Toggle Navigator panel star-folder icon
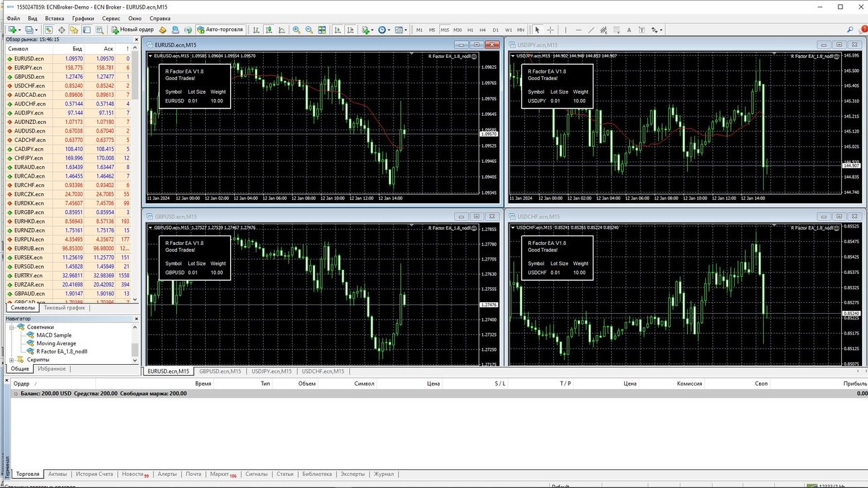Screen dimensions: 868x488 (74, 30)
